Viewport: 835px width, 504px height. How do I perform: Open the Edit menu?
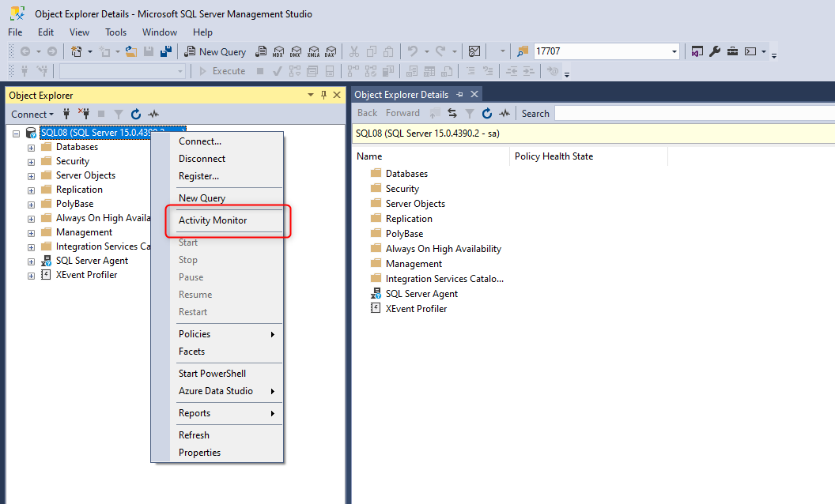(46, 32)
